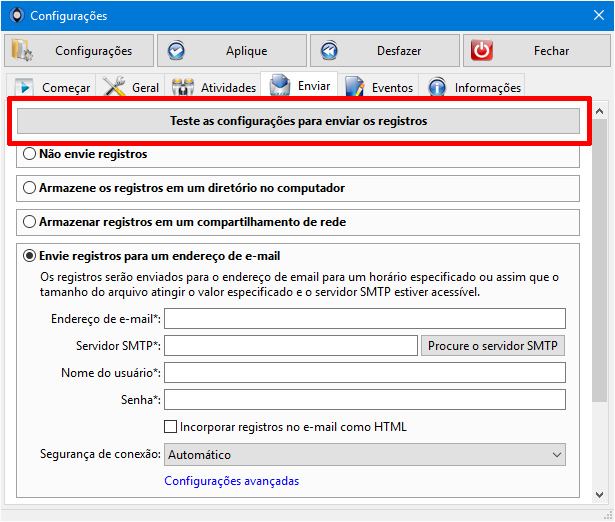Open the Começar tab

pyautogui.click(x=51, y=85)
